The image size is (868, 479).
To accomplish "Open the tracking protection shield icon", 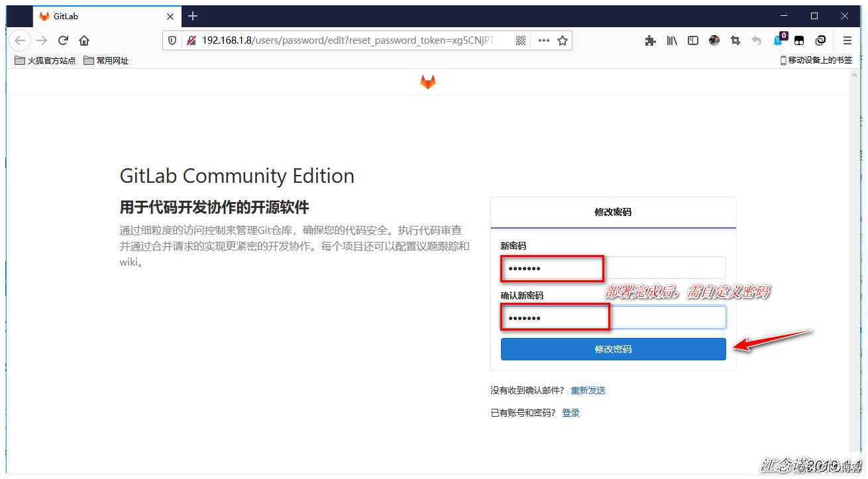I will tap(172, 40).
